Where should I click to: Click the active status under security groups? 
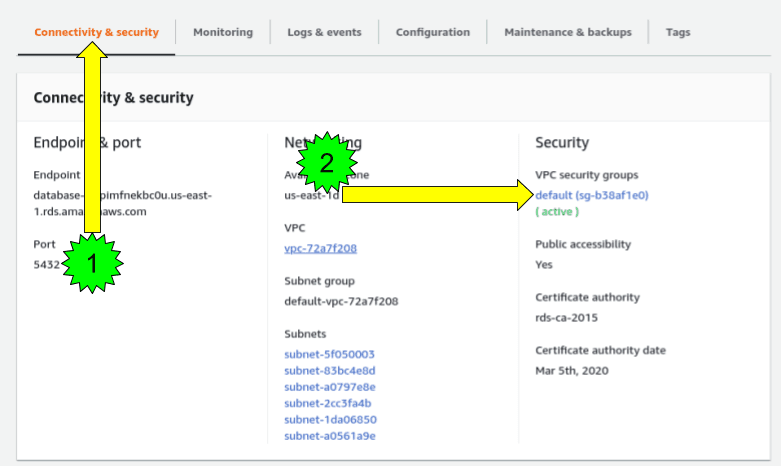(557, 212)
